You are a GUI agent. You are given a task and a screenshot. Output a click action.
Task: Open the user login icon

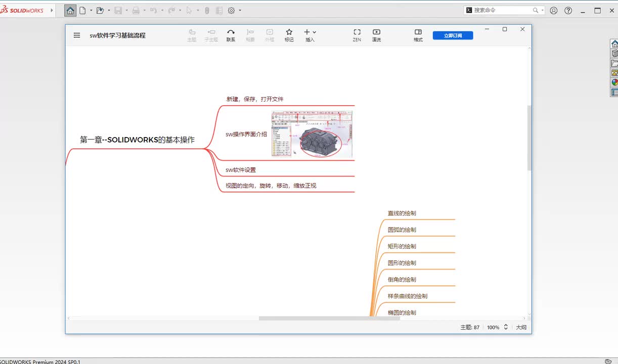pyautogui.click(x=554, y=10)
